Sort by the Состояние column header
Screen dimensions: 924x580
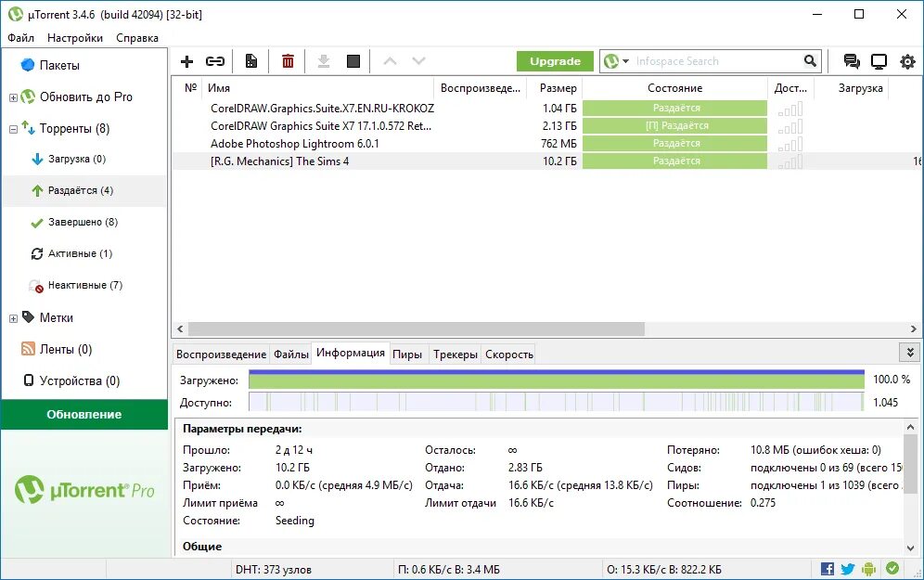[674, 88]
